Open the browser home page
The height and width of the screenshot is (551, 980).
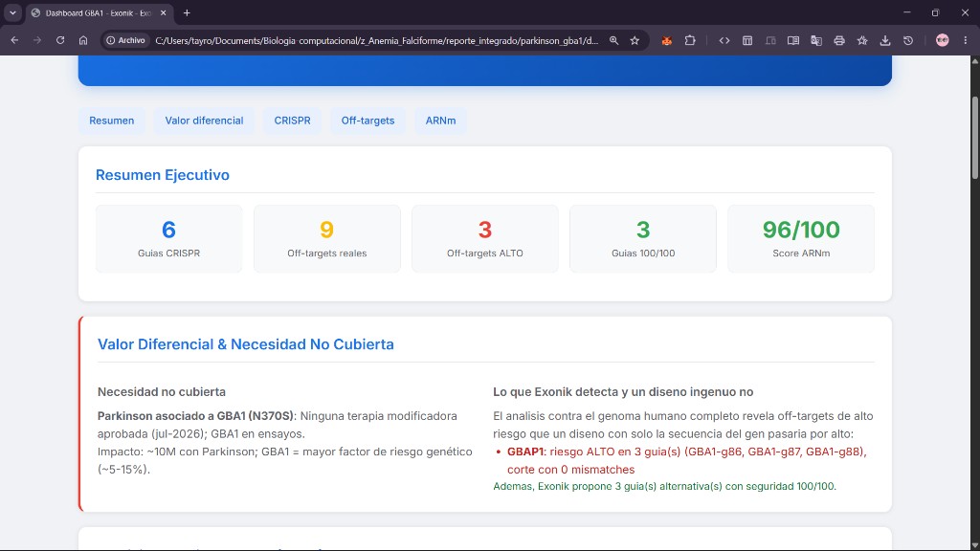click(x=83, y=40)
